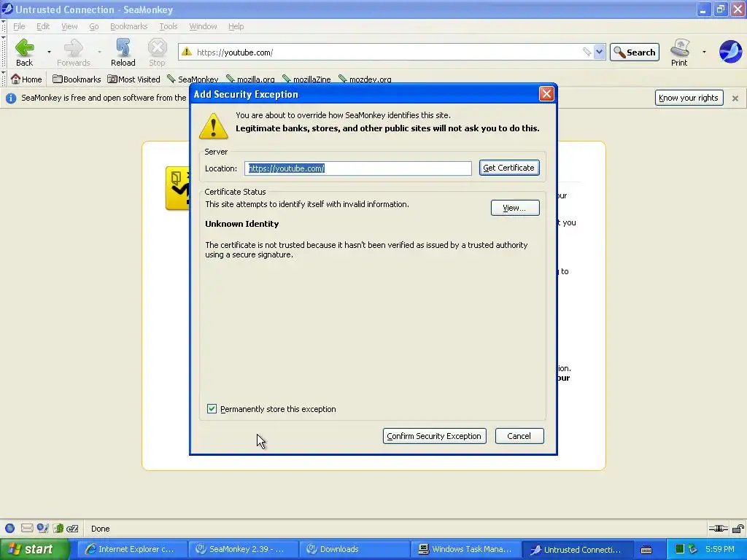Open Address Book from status bar

58,528
